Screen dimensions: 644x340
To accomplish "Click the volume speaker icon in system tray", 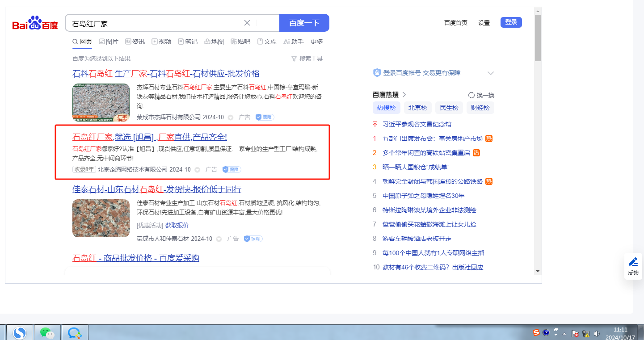I will point(596,333).
